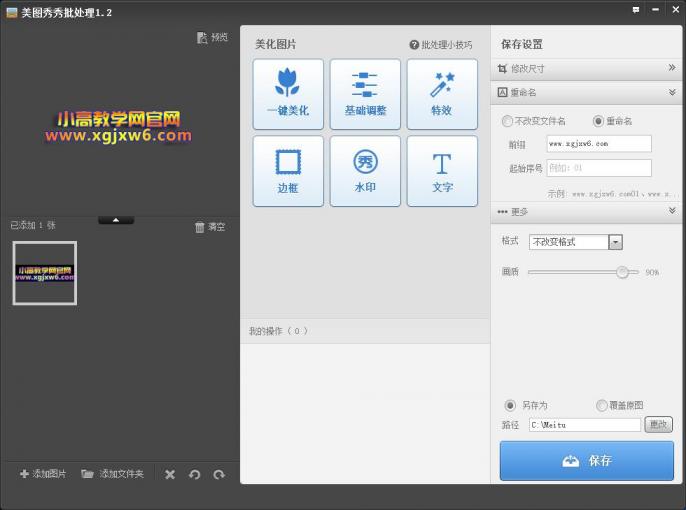Click the 示例 filename example text

coord(614,194)
